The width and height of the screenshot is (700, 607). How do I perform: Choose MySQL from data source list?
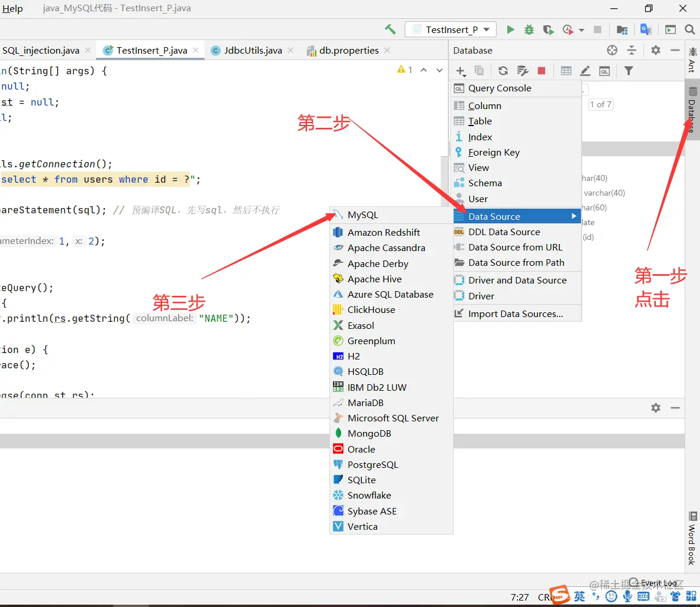391,215
